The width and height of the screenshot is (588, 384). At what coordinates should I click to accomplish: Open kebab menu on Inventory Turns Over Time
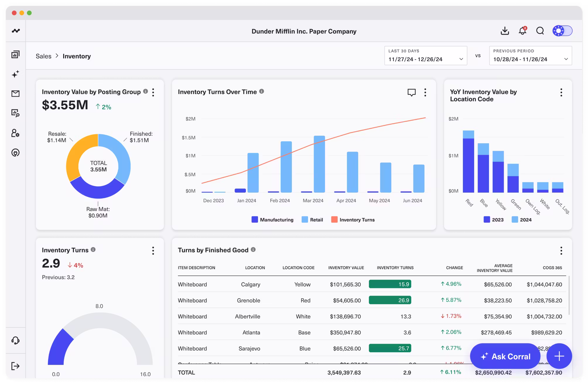tap(425, 93)
